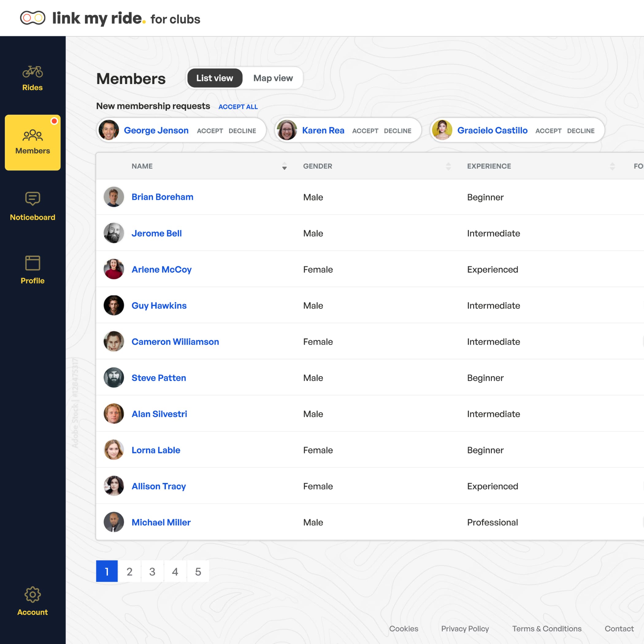
Task: Click Cameron Williamson's profile picture
Action: pyautogui.click(x=114, y=341)
